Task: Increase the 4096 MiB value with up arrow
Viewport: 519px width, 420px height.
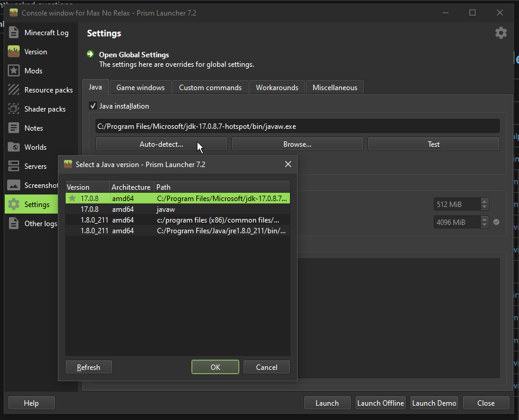Action: (x=484, y=219)
